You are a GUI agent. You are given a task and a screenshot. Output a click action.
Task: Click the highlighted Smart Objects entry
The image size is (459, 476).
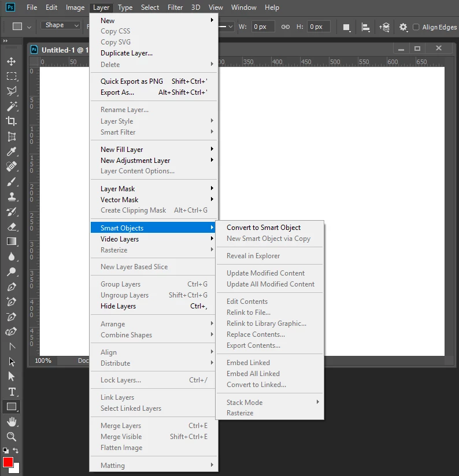click(x=153, y=228)
